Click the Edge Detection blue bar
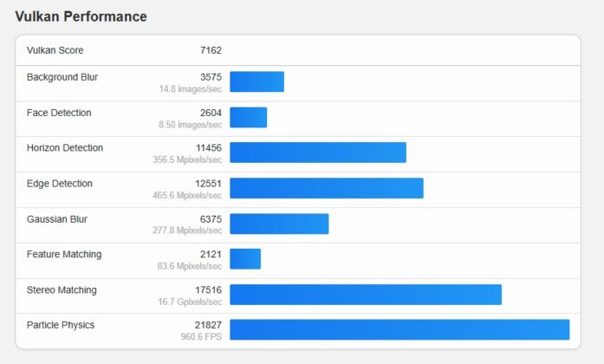The height and width of the screenshot is (364, 604). point(327,188)
